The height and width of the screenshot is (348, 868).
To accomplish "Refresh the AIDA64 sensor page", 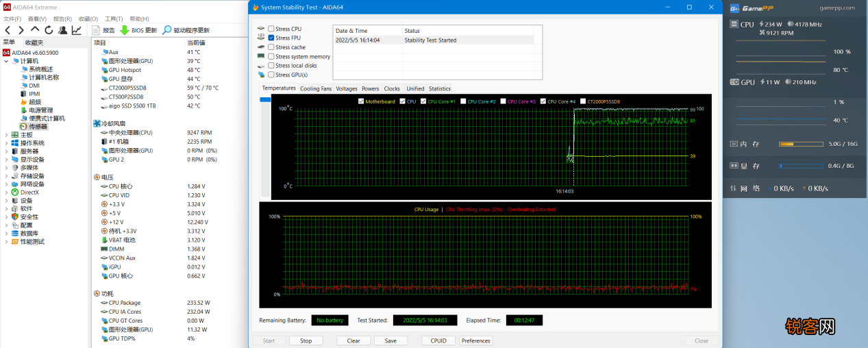I will [x=49, y=30].
